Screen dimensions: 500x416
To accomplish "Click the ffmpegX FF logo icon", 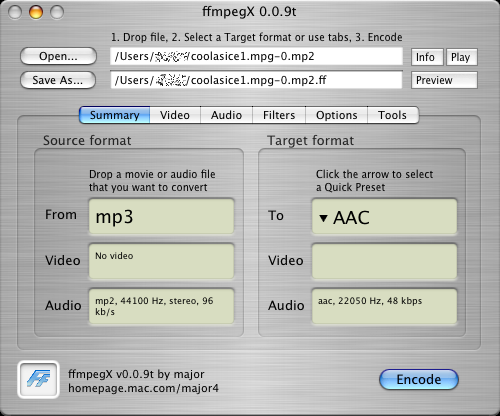I will [38, 379].
